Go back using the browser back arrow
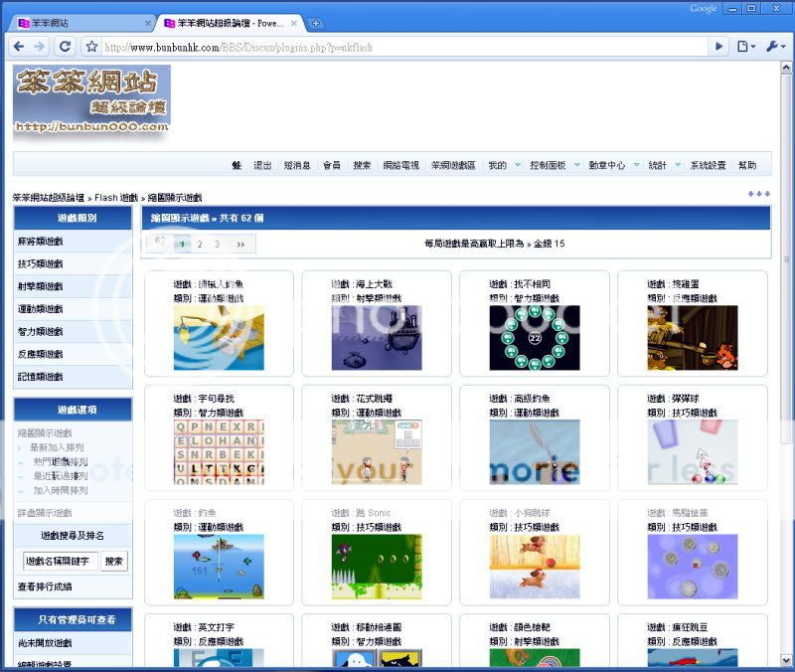This screenshot has width=795, height=672. [x=19, y=47]
